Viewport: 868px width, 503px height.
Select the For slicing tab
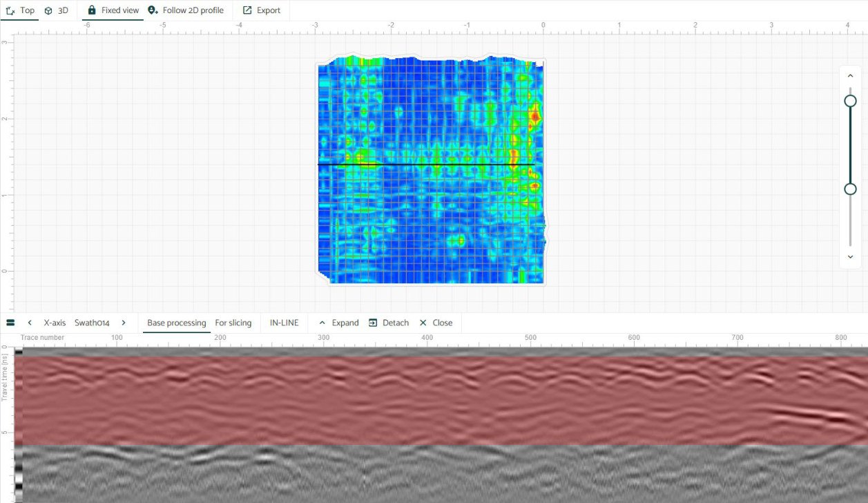tap(233, 323)
